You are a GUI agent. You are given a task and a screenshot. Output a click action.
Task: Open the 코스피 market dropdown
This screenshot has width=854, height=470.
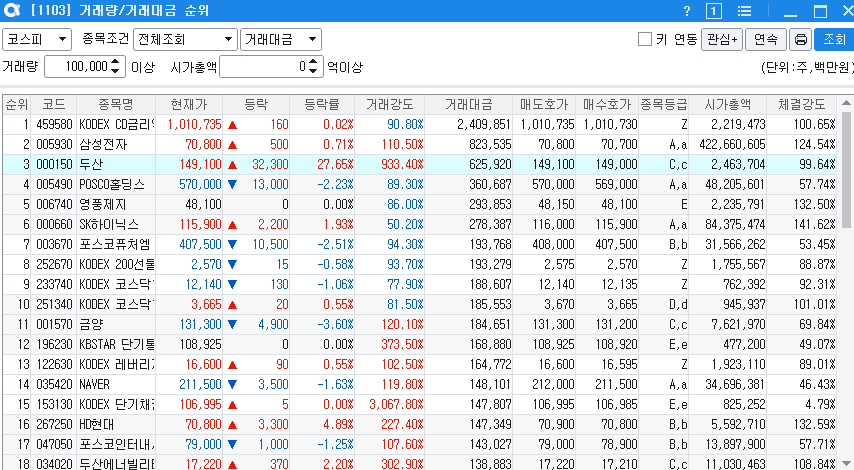(x=37, y=39)
